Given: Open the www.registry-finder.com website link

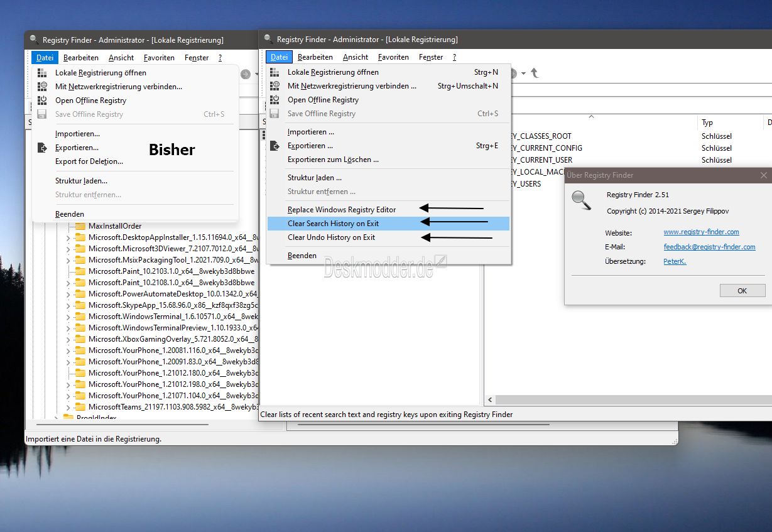Looking at the screenshot, I should [x=701, y=232].
